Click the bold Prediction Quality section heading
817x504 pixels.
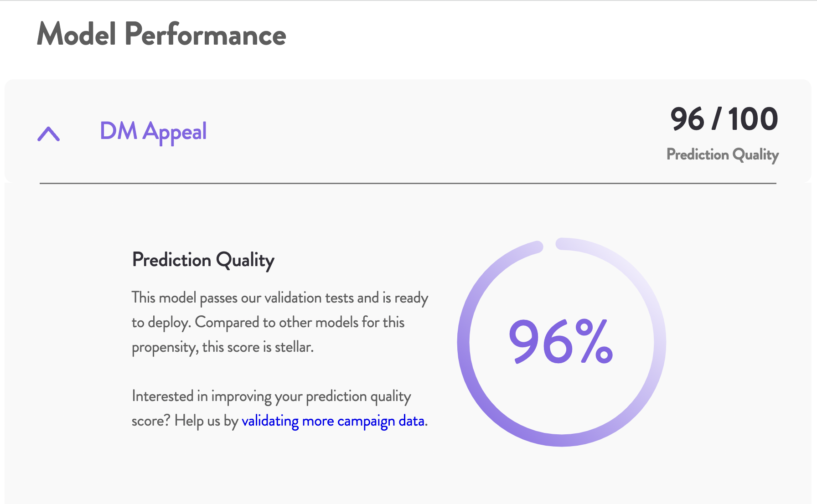tap(203, 260)
